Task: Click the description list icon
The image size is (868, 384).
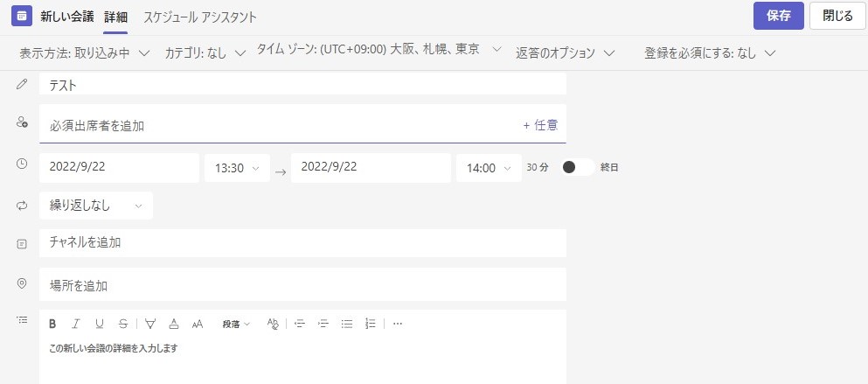Action: 22,320
